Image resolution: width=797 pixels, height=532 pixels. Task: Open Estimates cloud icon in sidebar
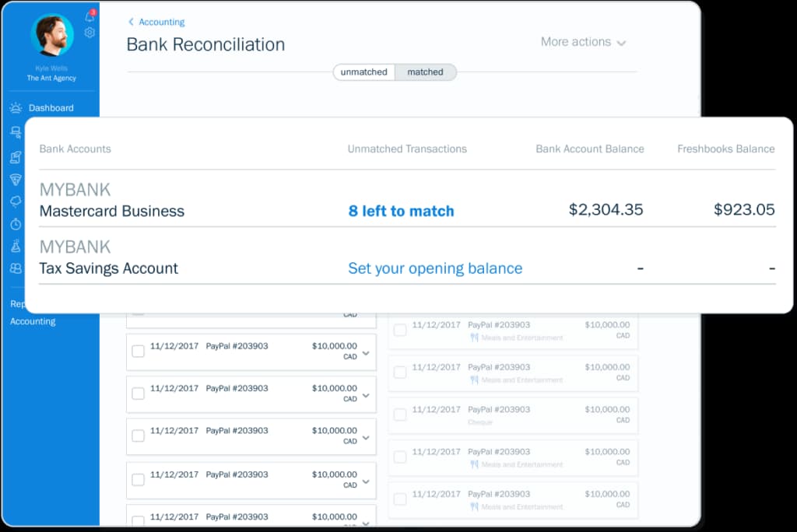[x=16, y=201]
